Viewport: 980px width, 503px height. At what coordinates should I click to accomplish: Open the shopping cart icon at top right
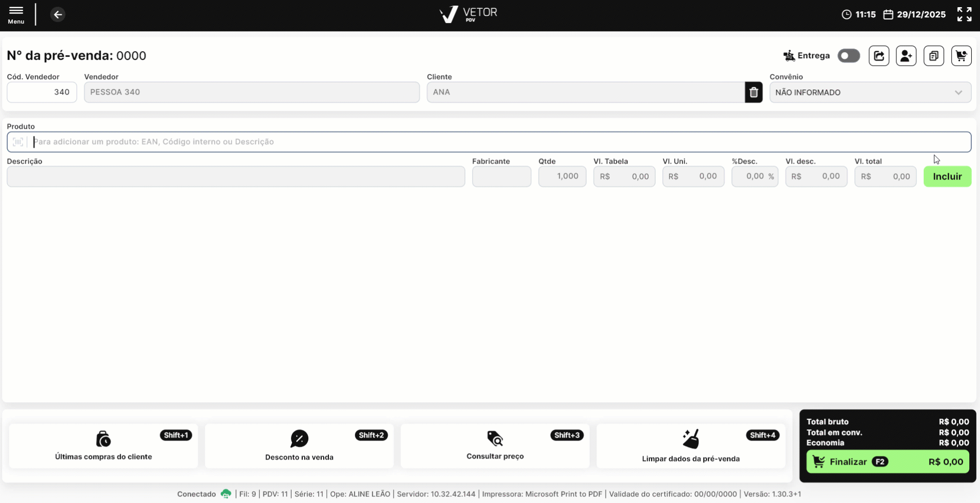coord(961,56)
